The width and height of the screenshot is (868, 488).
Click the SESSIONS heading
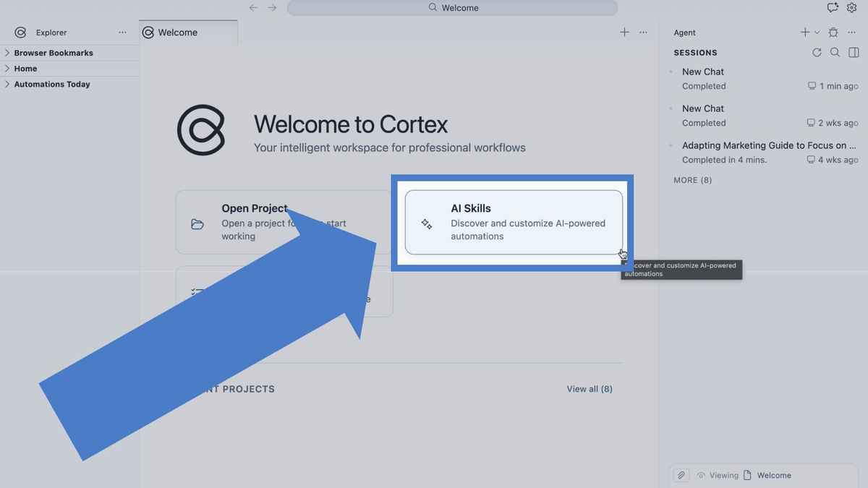(x=695, y=53)
